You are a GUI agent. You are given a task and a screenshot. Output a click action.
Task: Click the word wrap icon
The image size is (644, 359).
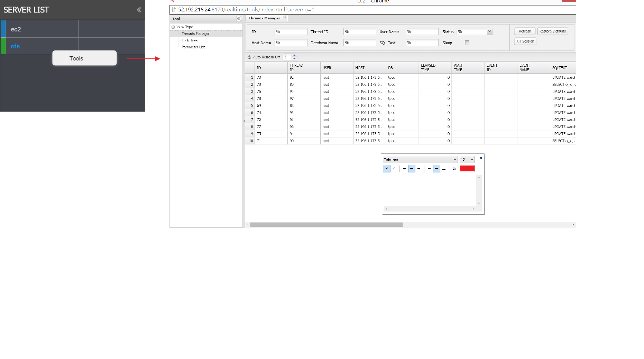[x=454, y=169]
